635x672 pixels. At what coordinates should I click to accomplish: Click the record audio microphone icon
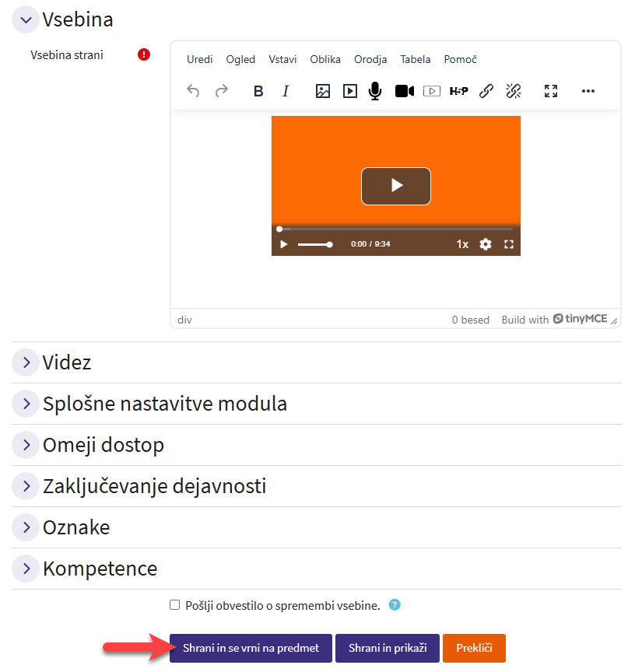pos(375,91)
